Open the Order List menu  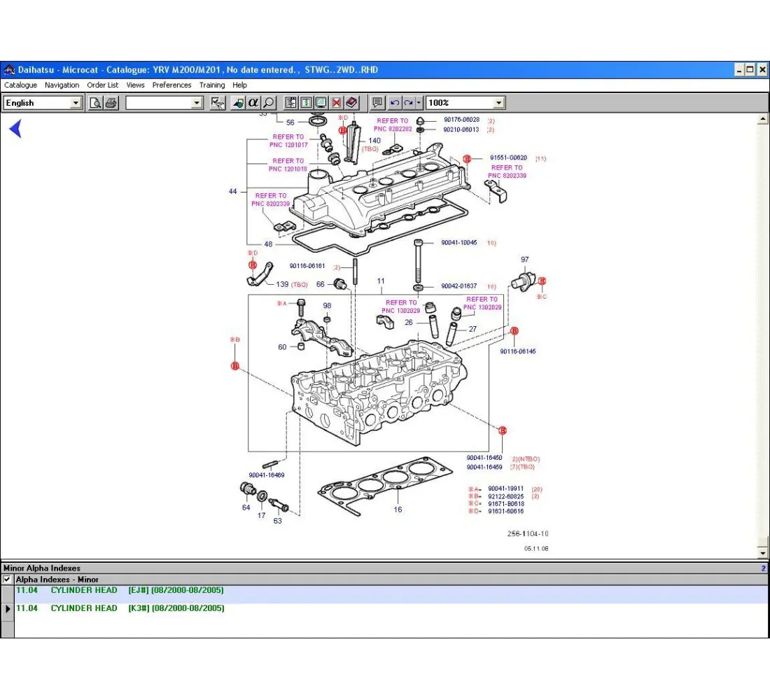103,85
